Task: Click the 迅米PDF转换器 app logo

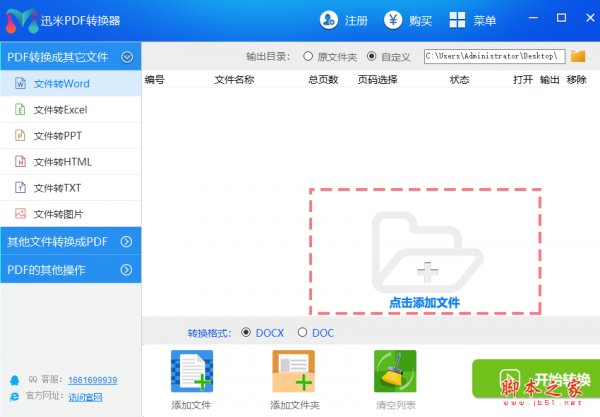Action: click(x=22, y=21)
